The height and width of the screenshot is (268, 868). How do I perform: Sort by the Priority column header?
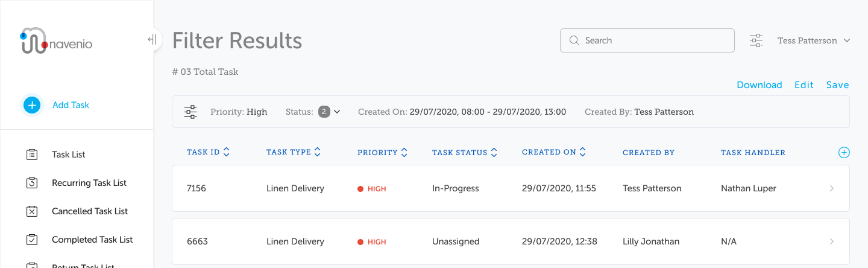[383, 153]
